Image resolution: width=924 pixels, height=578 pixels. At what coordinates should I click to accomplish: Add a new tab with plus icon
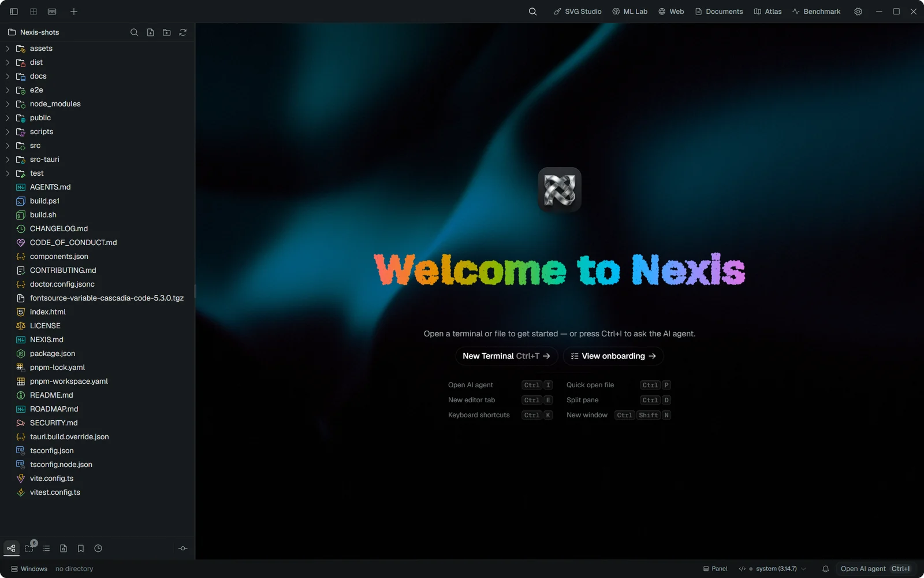pos(74,12)
